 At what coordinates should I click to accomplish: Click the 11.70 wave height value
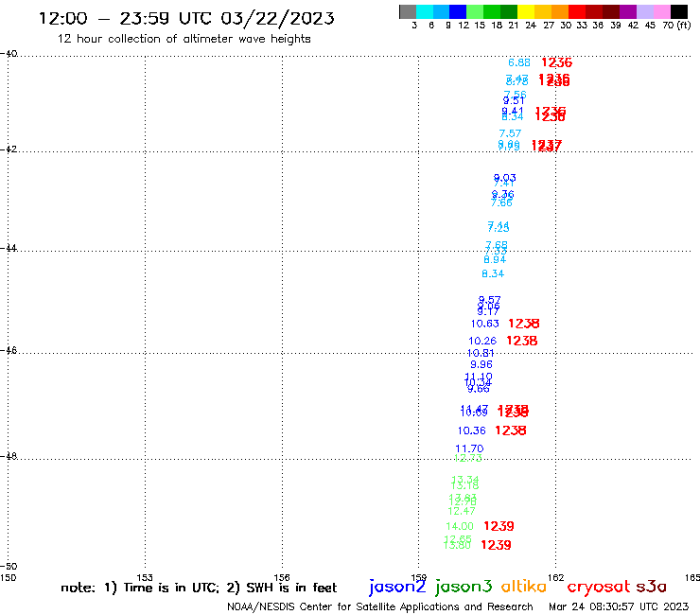[469, 448]
